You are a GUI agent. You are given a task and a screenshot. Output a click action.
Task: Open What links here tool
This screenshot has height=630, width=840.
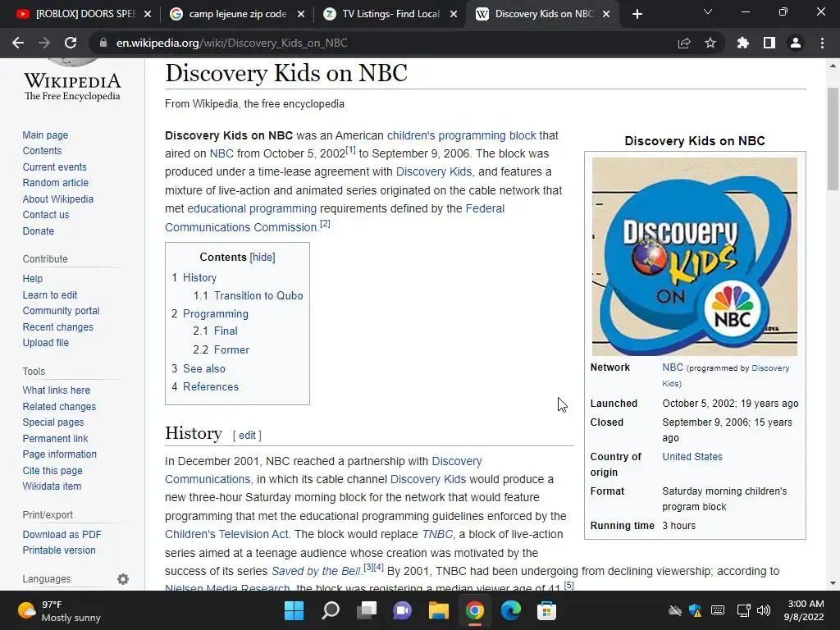tap(57, 390)
